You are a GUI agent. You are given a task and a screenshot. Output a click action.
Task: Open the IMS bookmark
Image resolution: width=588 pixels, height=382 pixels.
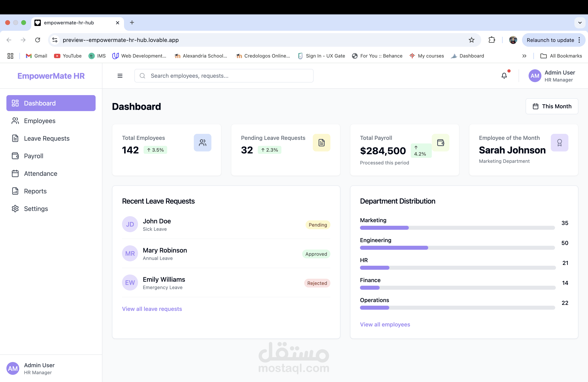coord(97,56)
